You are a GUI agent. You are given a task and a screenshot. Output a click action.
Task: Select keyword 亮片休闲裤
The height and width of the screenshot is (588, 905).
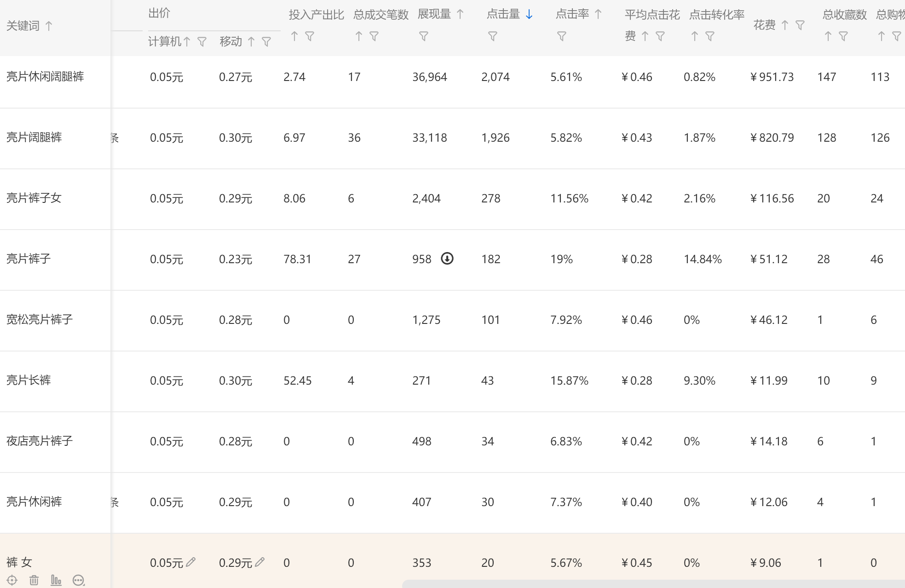coord(34,502)
